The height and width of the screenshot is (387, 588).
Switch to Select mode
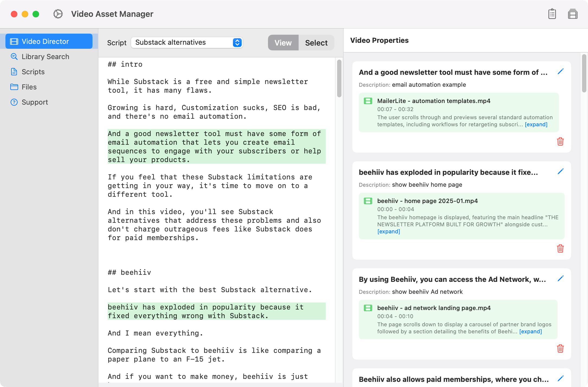click(316, 43)
